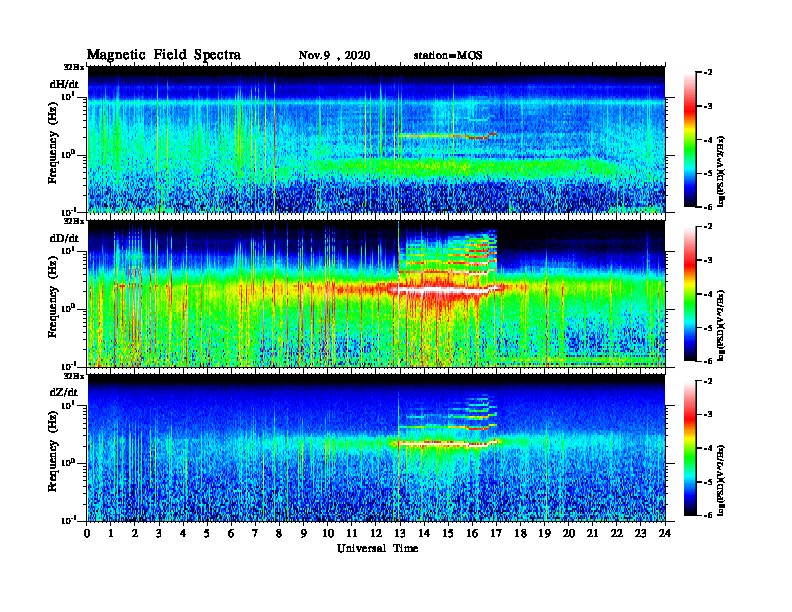This screenshot has width=792, height=612.
Task: Click the dH/dt spectrogram color bar
Action: [x=689, y=139]
